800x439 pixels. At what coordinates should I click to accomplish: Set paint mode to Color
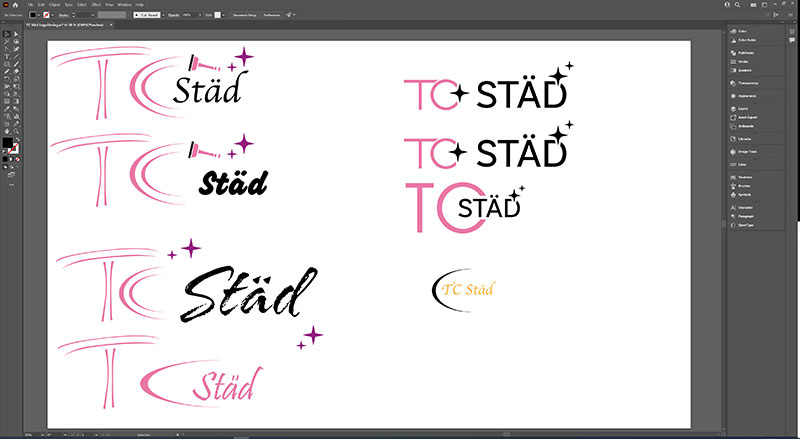[5, 159]
